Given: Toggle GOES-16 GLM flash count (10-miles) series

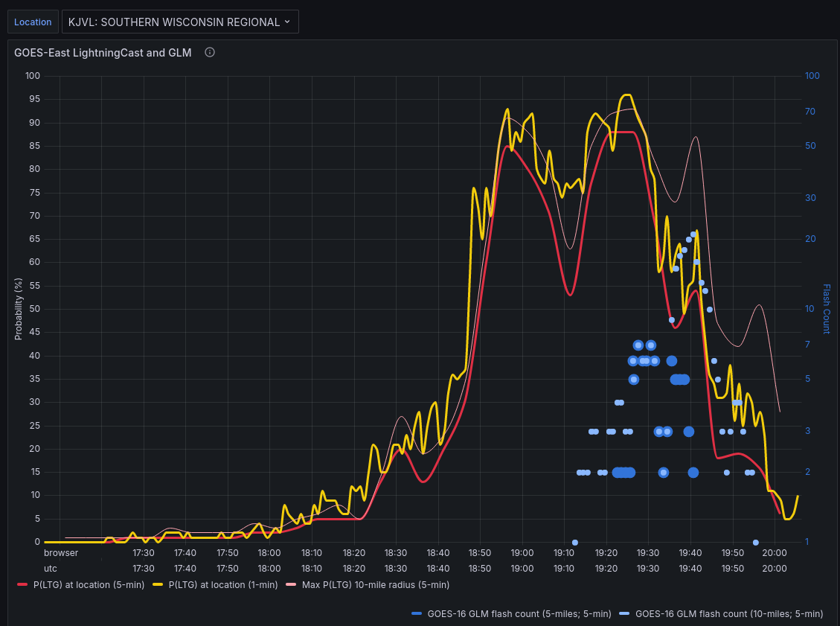Looking at the screenshot, I should (x=729, y=614).
